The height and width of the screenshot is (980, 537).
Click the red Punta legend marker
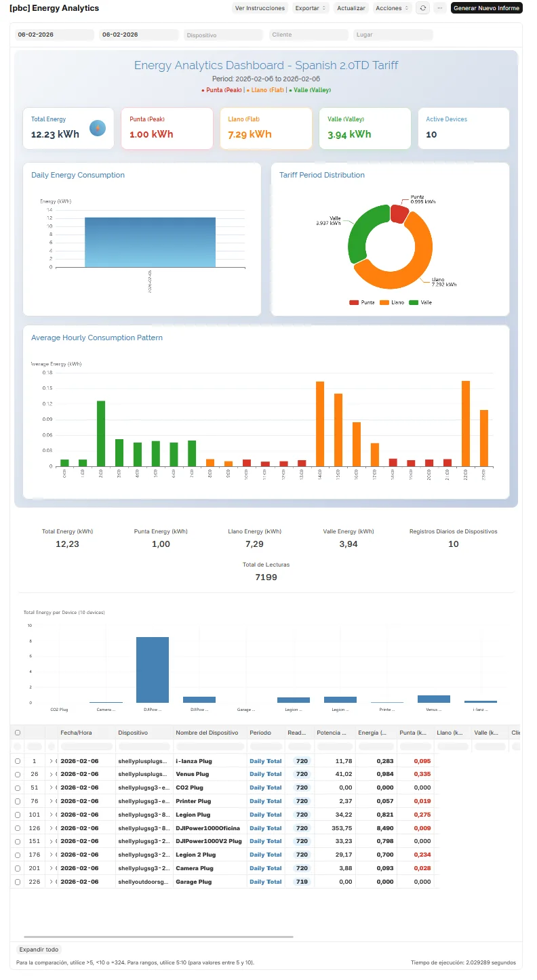(x=353, y=302)
